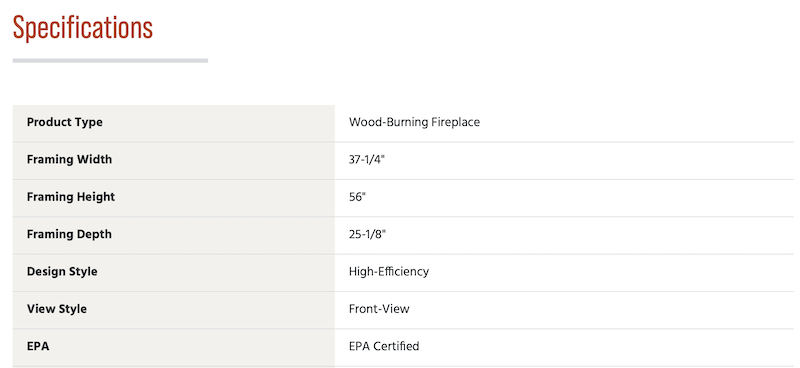Click the Front-View value
800x368 pixels.
pyautogui.click(x=379, y=309)
